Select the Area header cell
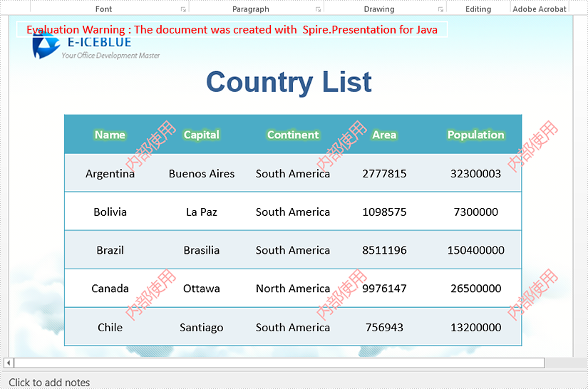This screenshot has height=389, width=588. tap(384, 135)
